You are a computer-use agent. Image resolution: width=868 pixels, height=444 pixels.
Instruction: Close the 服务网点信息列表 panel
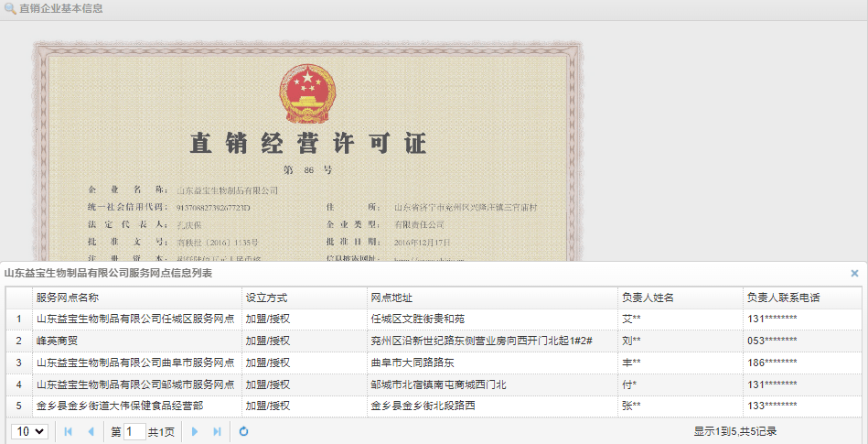854,273
